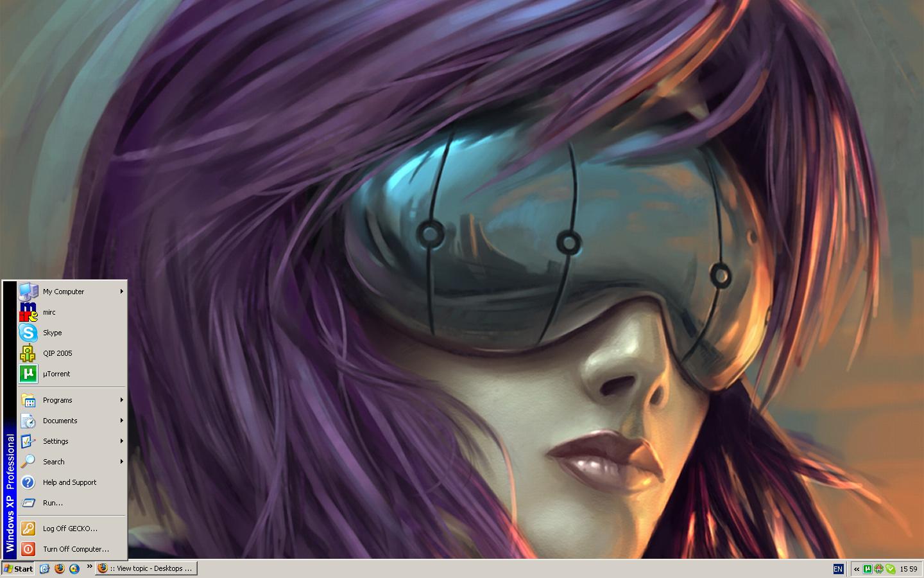Expand hidden system tray icons

[x=857, y=569]
